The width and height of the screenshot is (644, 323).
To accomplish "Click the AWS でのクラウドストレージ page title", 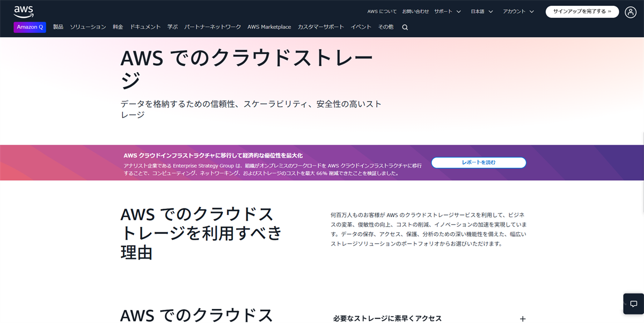I will [x=247, y=70].
